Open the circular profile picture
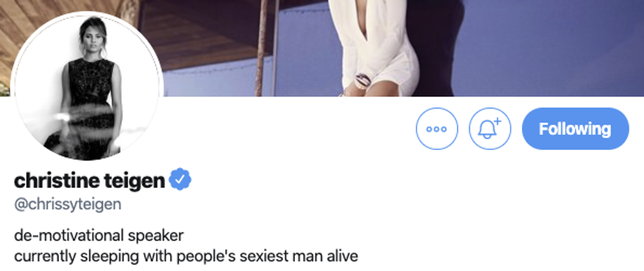 (87, 86)
